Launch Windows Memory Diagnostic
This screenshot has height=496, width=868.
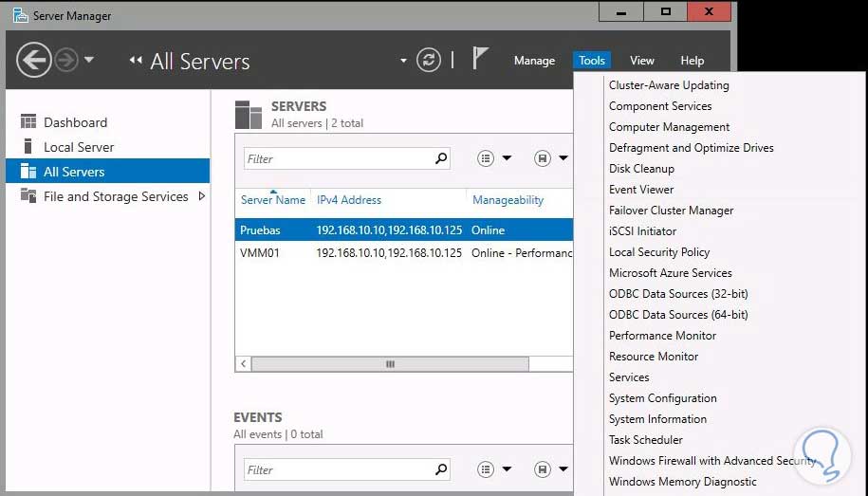click(683, 482)
